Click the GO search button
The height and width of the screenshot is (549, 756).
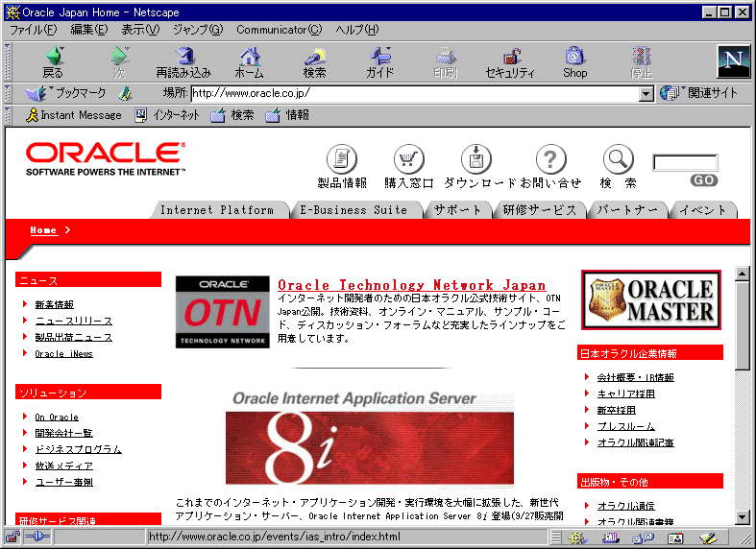tap(704, 180)
